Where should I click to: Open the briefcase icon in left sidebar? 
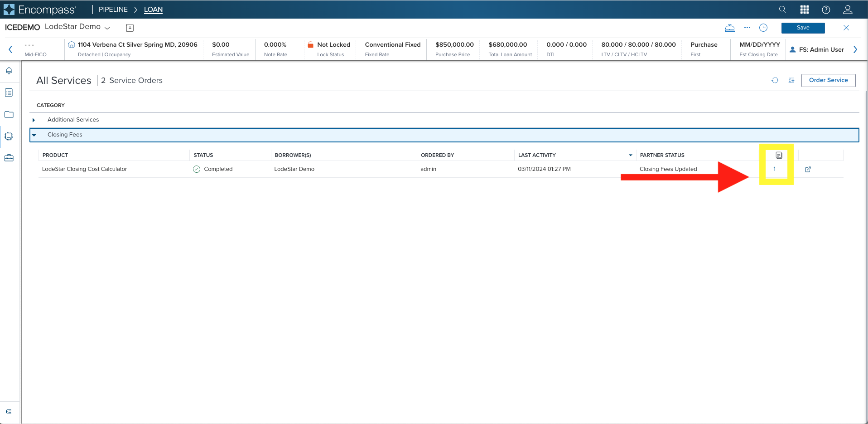(x=9, y=158)
